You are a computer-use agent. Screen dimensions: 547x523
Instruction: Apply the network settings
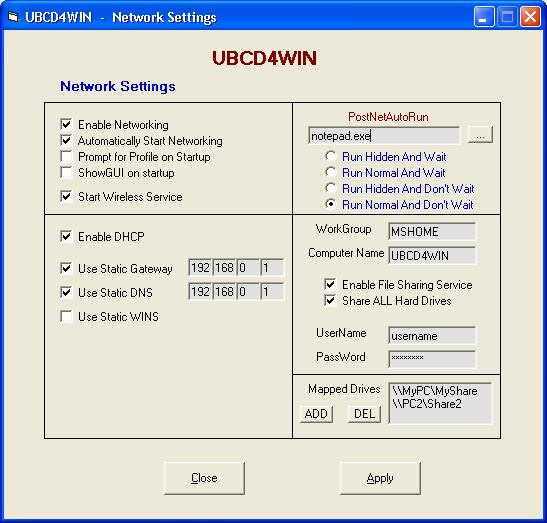pyautogui.click(x=380, y=478)
